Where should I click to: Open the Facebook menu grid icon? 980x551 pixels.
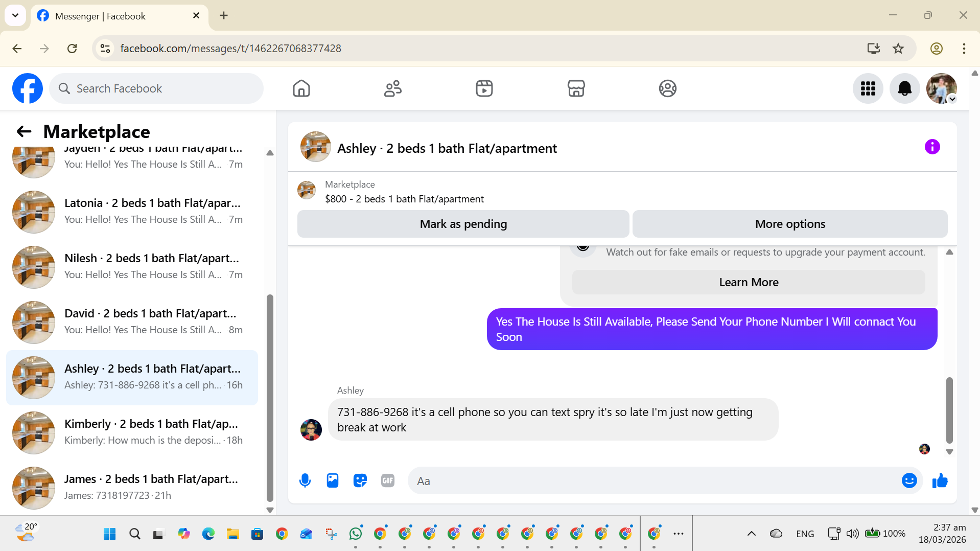868,88
